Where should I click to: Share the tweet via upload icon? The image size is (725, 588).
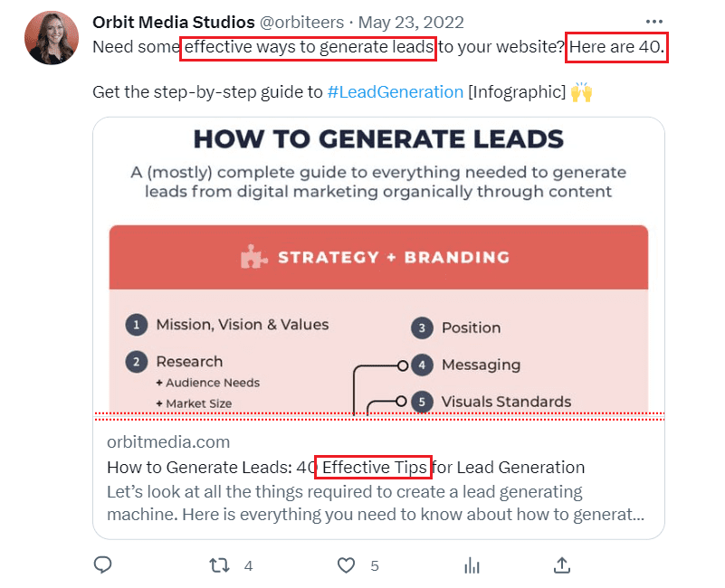pyautogui.click(x=562, y=565)
